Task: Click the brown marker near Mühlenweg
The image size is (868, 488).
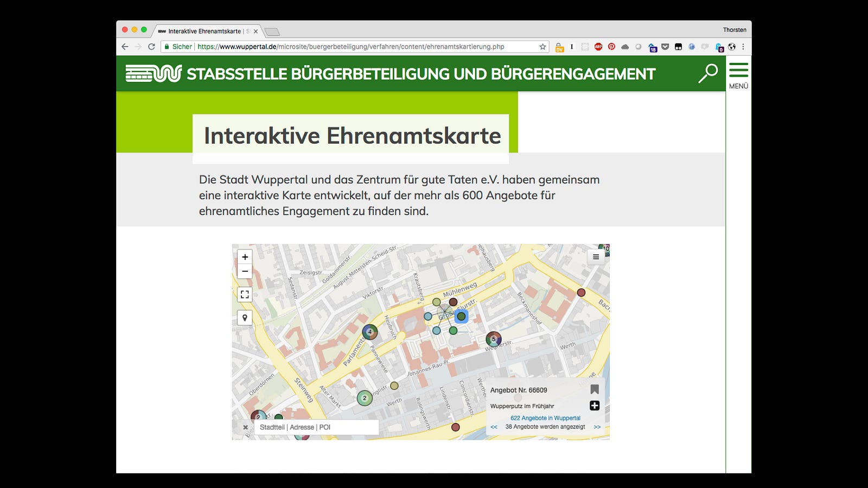Action: click(453, 302)
